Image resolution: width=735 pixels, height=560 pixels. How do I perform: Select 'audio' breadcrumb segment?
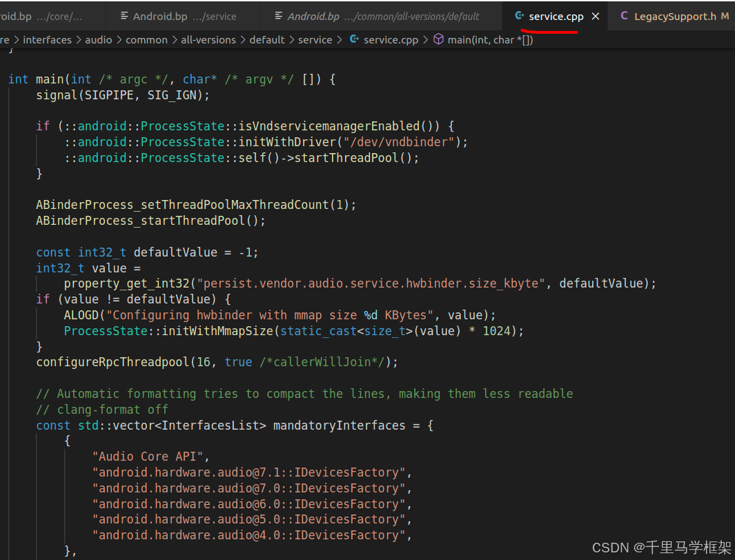(x=99, y=40)
